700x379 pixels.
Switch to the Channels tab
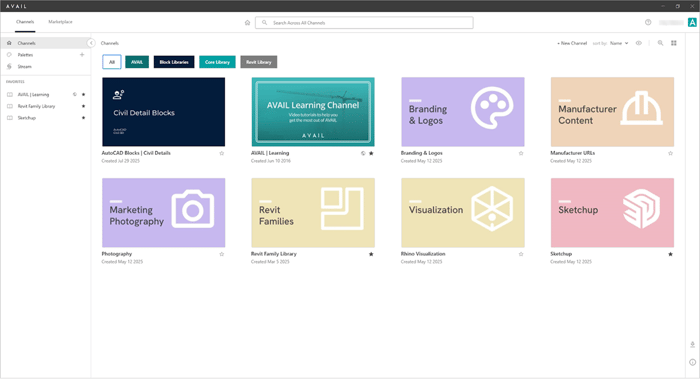click(25, 22)
